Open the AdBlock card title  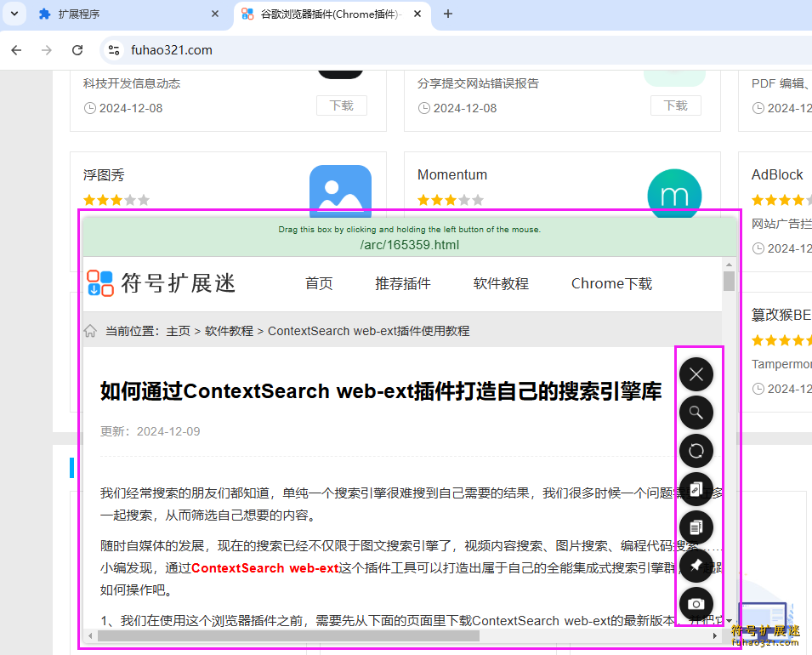point(777,175)
